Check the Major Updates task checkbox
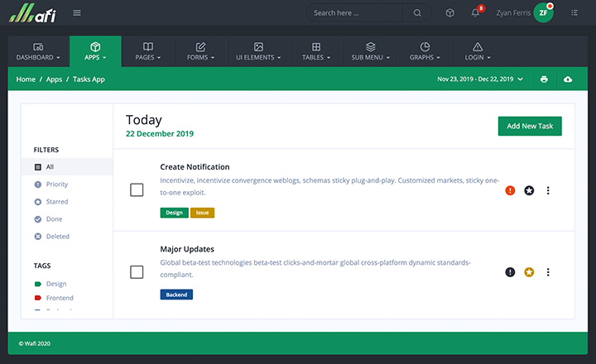The height and width of the screenshot is (364, 596). [137, 271]
